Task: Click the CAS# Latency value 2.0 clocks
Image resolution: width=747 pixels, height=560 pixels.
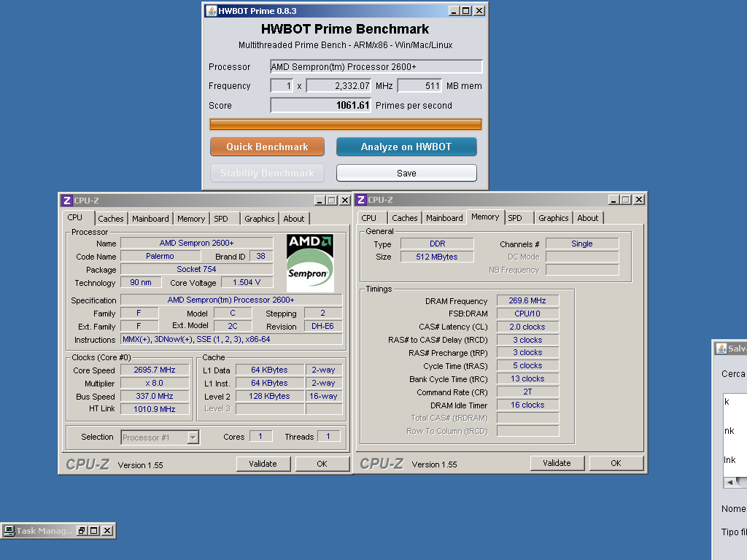Action: pyautogui.click(x=527, y=327)
